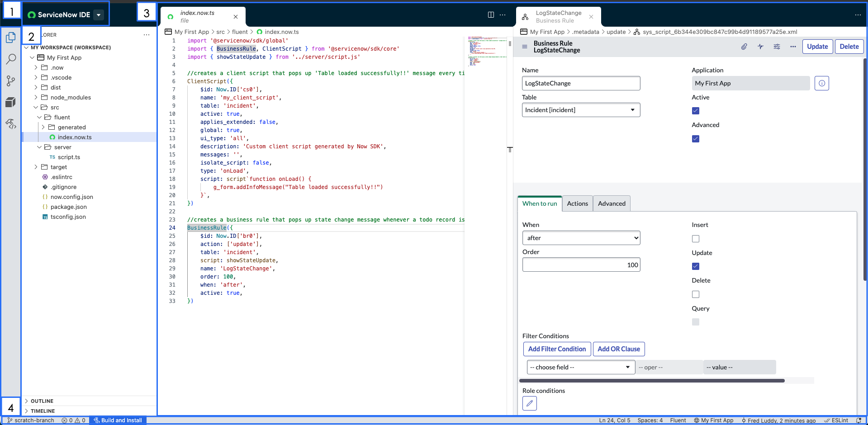
Task: Open the Source Control view in the activity bar
Action: point(11,81)
